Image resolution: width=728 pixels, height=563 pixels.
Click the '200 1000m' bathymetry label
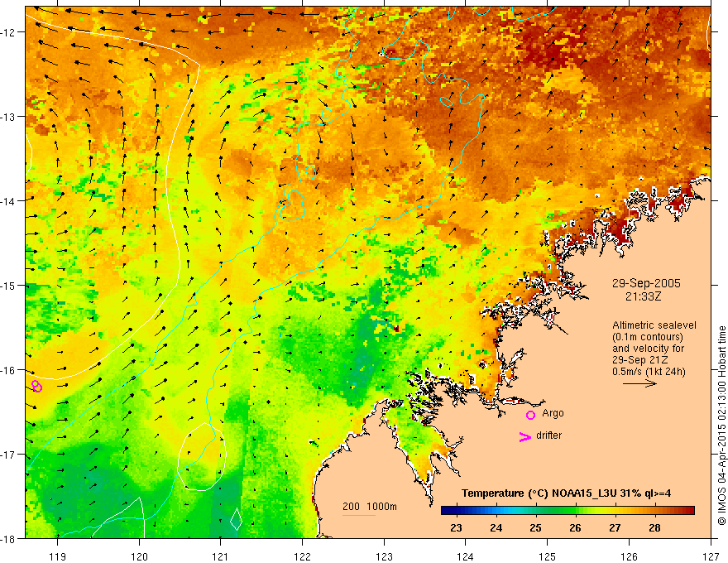click(x=370, y=507)
